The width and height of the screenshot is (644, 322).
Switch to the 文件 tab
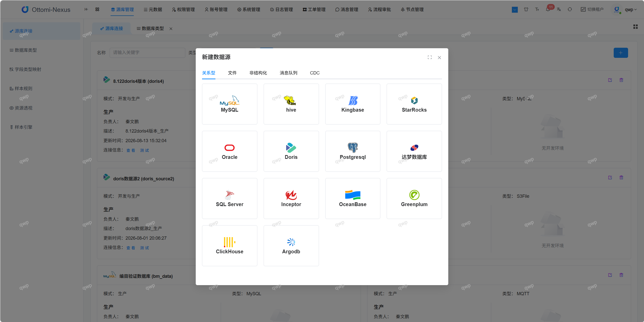tap(232, 73)
